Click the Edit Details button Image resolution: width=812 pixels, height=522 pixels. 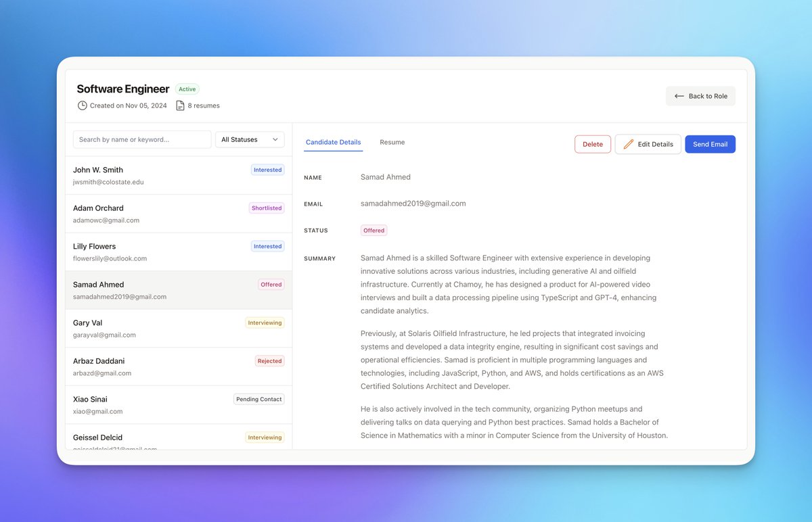pyautogui.click(x=648, y=144)
